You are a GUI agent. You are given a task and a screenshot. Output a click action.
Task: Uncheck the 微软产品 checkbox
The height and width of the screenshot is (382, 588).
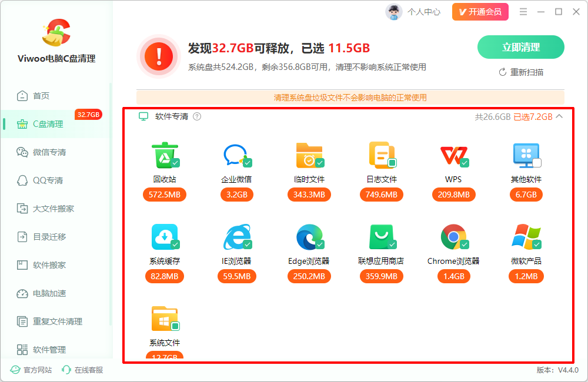(537, 244)
